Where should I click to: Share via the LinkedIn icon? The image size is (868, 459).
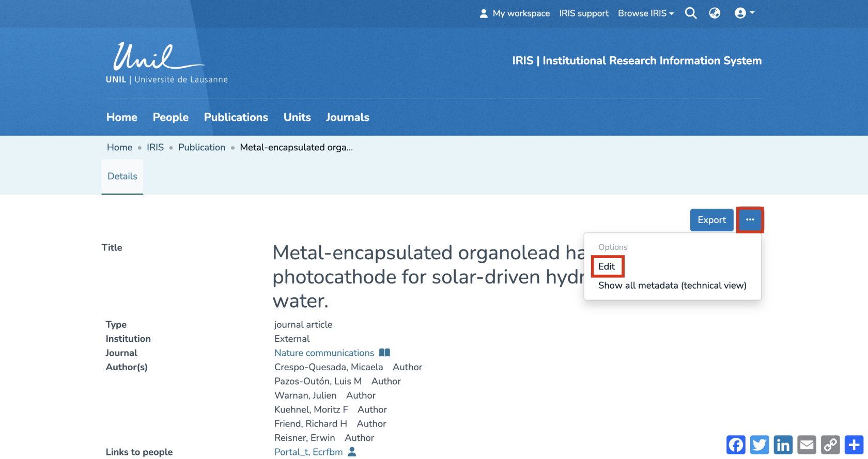pos(783,445)
